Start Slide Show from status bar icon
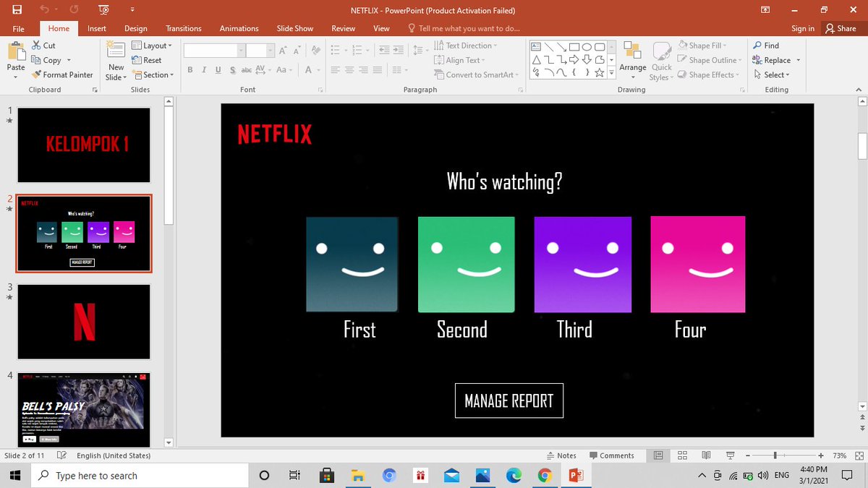The height and width of the screenshot is (488, 868). [x=731, y=455]
